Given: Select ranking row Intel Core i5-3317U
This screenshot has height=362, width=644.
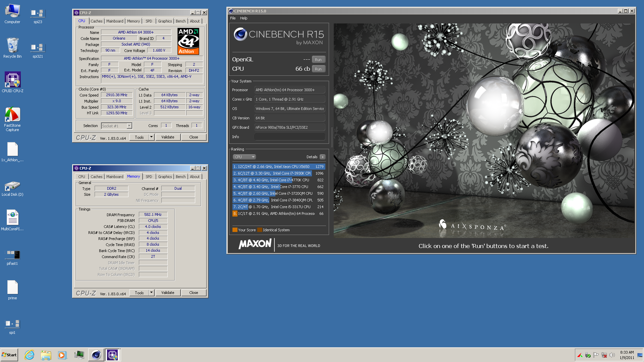Looking at the screenshot, I should coord(278,207).
